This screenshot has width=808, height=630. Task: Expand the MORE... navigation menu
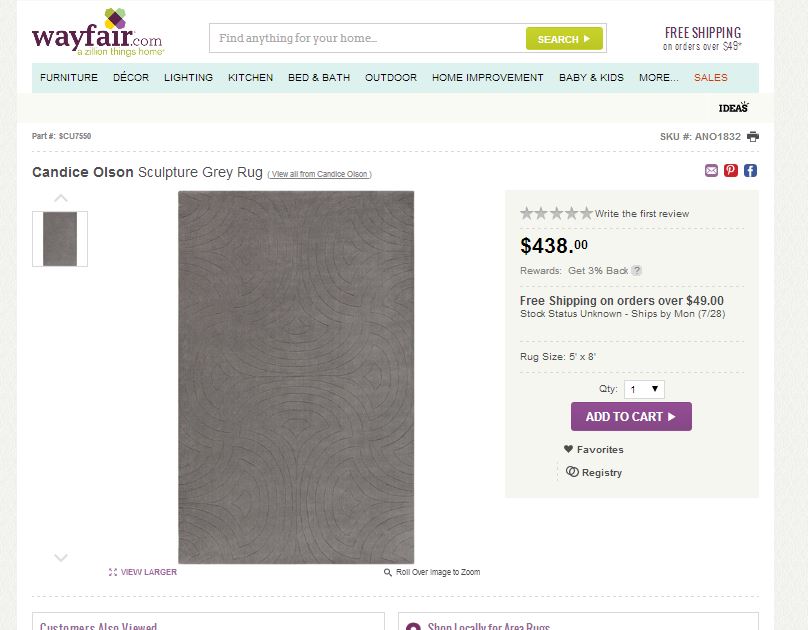click(659, 78)
